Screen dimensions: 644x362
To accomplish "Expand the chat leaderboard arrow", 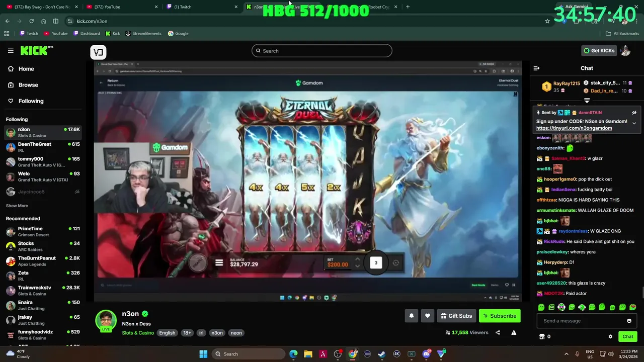I will coord(587,101).
